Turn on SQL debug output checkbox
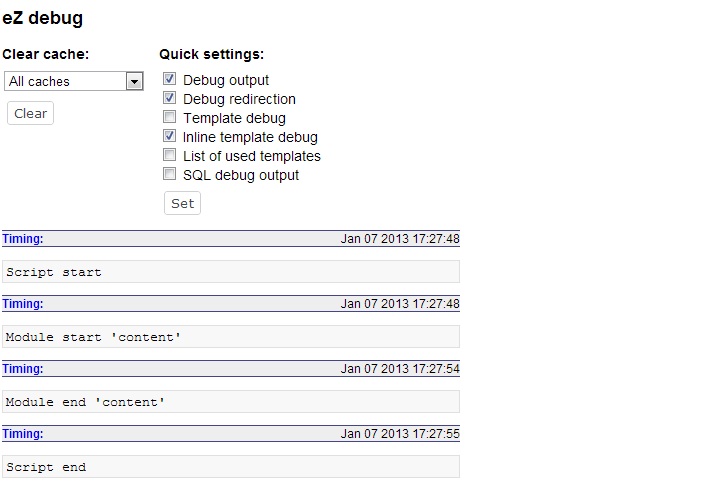Image resolution: width=714 pixels, height=492 pixels. point(169,174)
